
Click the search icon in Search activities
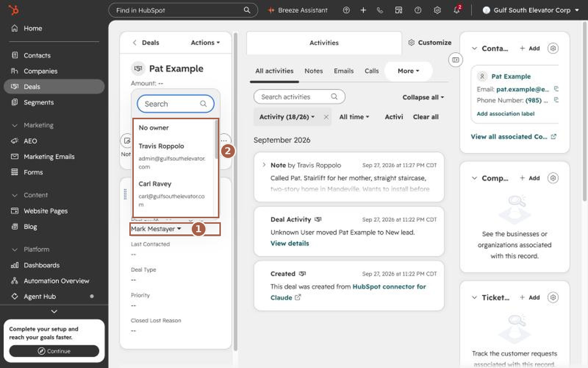click(x=334, y=97)
